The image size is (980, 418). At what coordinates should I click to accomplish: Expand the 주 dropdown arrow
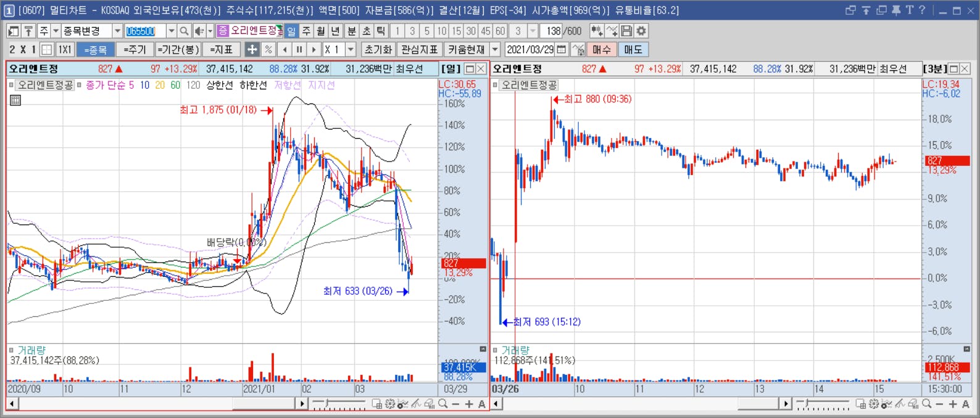click(x=56, y=31)
